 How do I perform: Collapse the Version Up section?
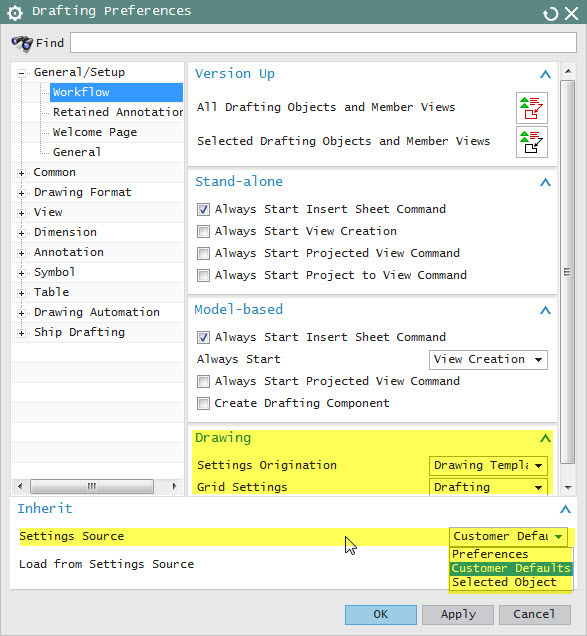(x=546, y=74)
